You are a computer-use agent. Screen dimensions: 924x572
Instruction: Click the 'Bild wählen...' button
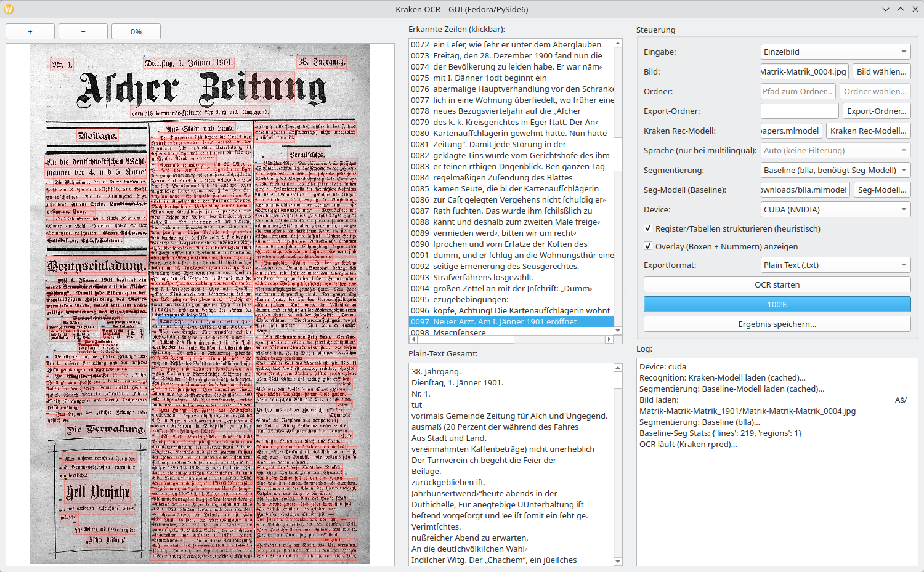click(x=881, y=71)
